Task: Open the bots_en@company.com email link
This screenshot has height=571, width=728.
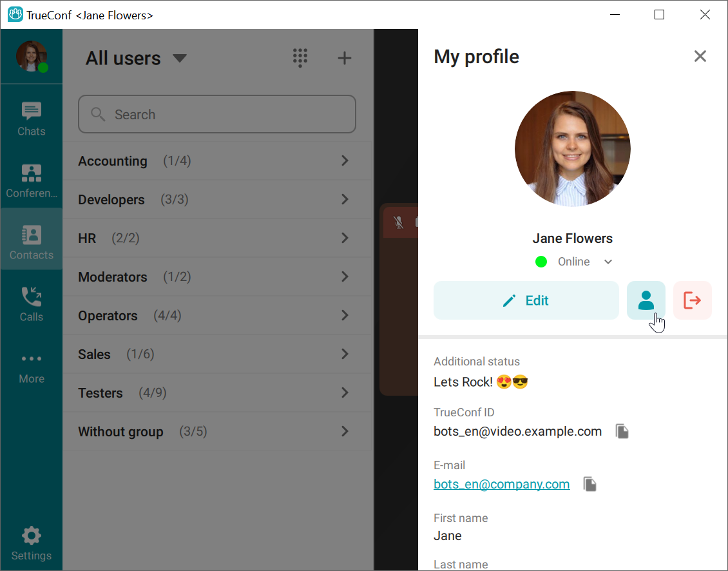Action: (501, 484)
